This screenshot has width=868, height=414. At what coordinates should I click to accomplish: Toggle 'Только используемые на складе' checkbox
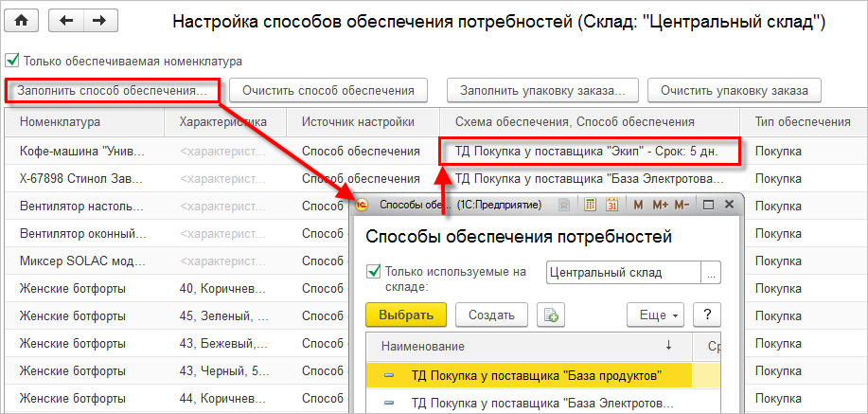coord(373,272)
